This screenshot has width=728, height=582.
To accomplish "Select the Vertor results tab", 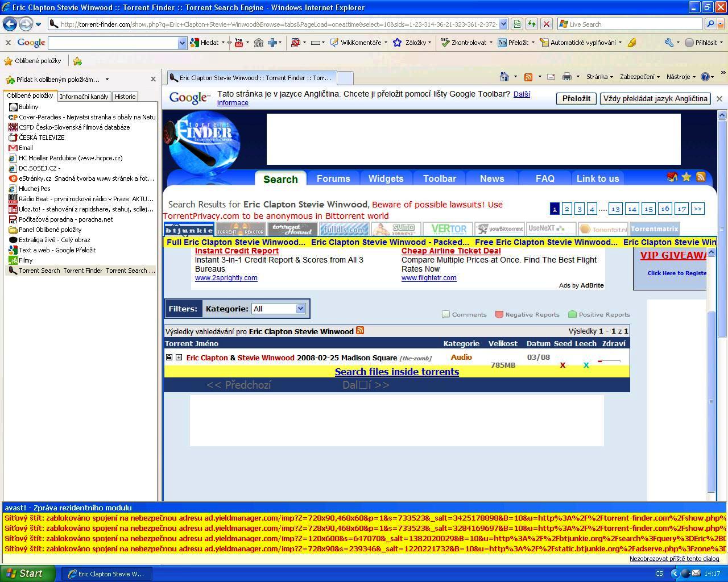I will coord(448,229).
